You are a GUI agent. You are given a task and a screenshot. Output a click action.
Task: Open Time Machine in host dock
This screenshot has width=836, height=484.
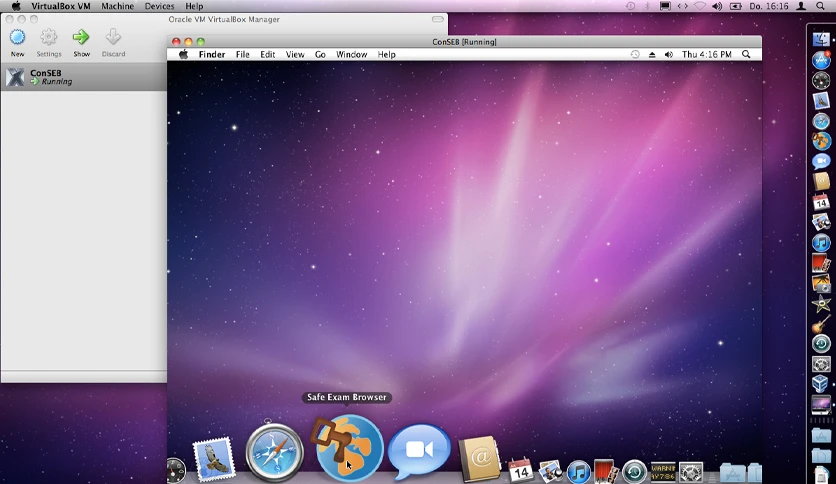tap(821, 344)
